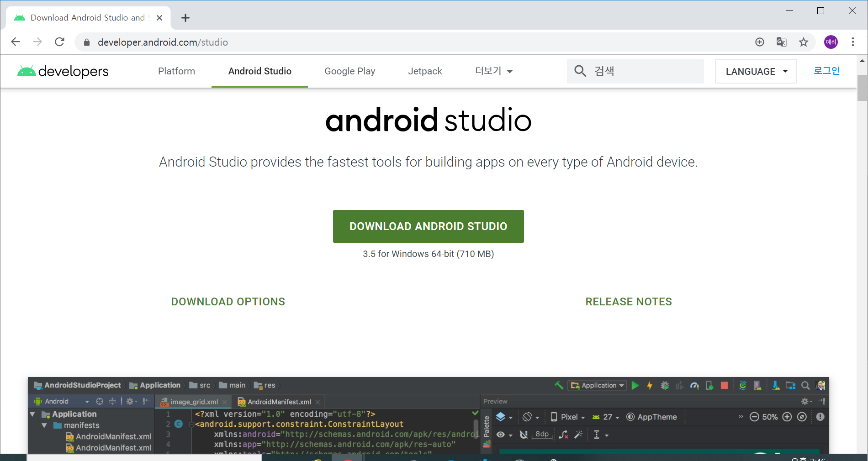This screenshot has height=461, width=868.
Task: Click the IDE search magnifier icon
Action: 806,386
